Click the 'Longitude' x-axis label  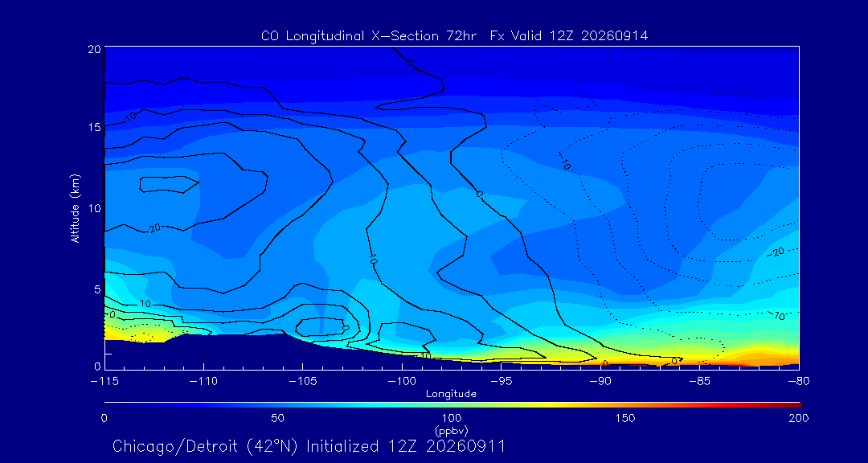point(451,394)
